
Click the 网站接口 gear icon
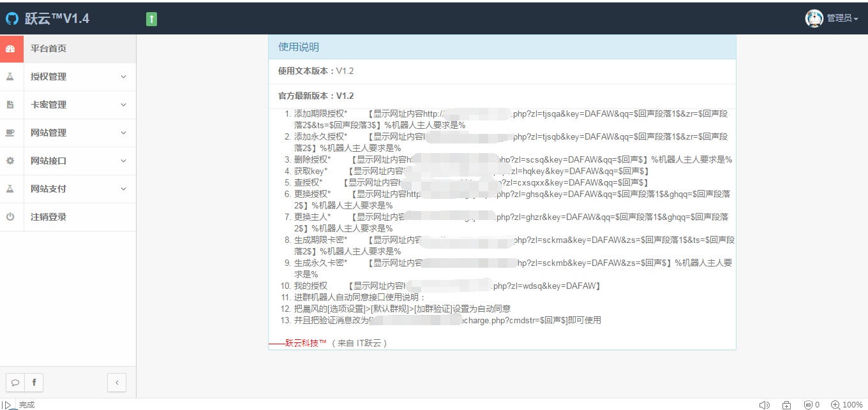pyautogui.click(x=11, y=161)
